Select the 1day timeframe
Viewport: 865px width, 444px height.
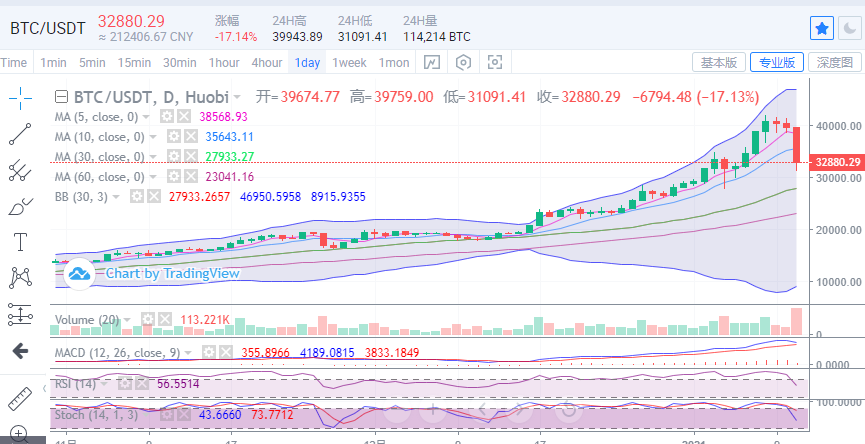pyautogui.click(x=307, y=62)
